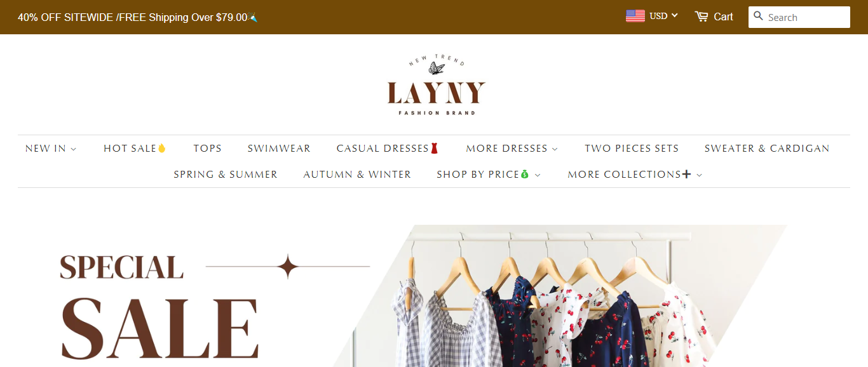This screenshot has height=367, width=868.
Task: Click the plus icon by More Collections
Action: point(686,174)
